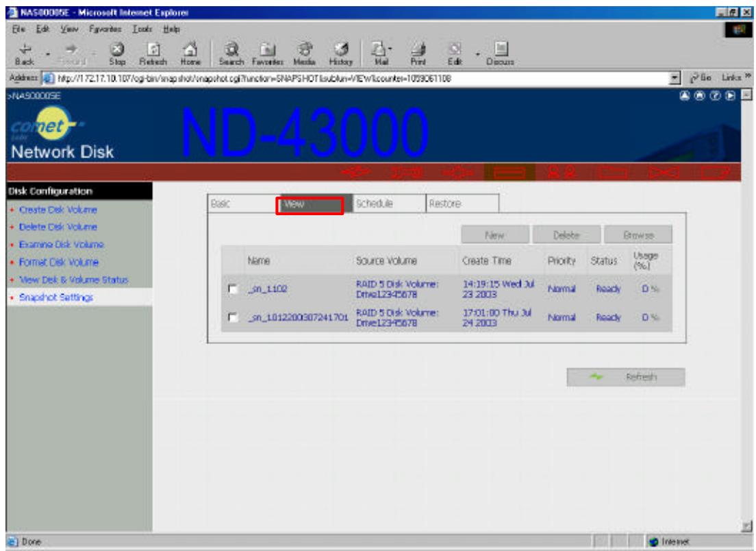This screenshot has height=551, width=756.
Task: Check the box for snapshot _sn_1012200307241701
Action: coord(233,317)
